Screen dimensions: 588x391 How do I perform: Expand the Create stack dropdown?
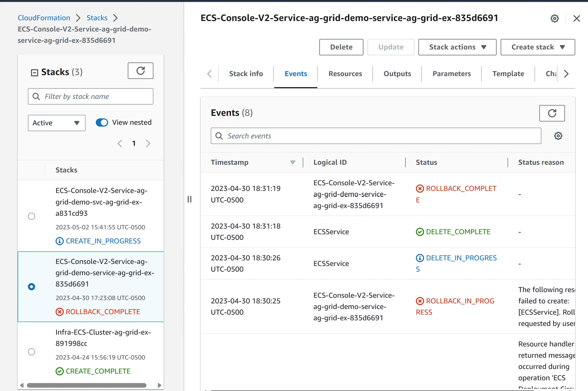538,47
